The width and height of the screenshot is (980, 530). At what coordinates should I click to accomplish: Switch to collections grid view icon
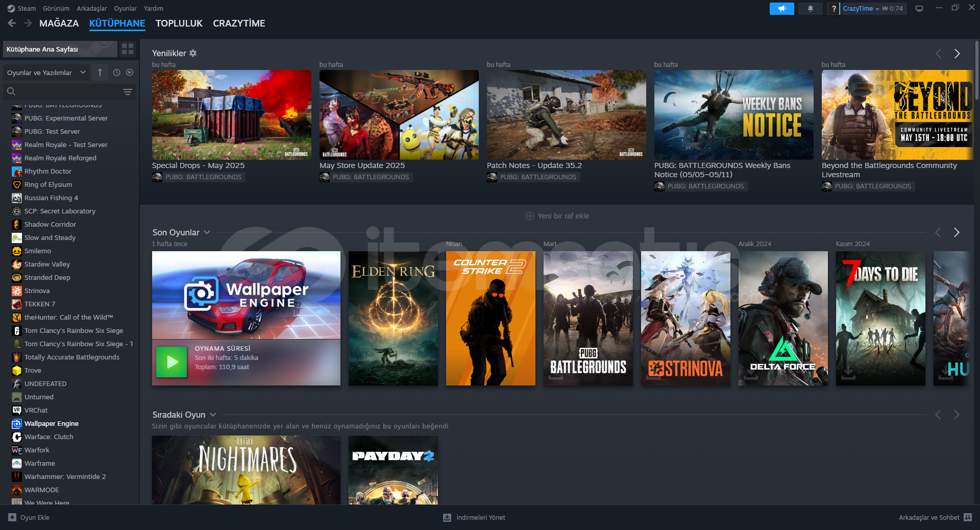pyautogui.click(x=128, y=49)
